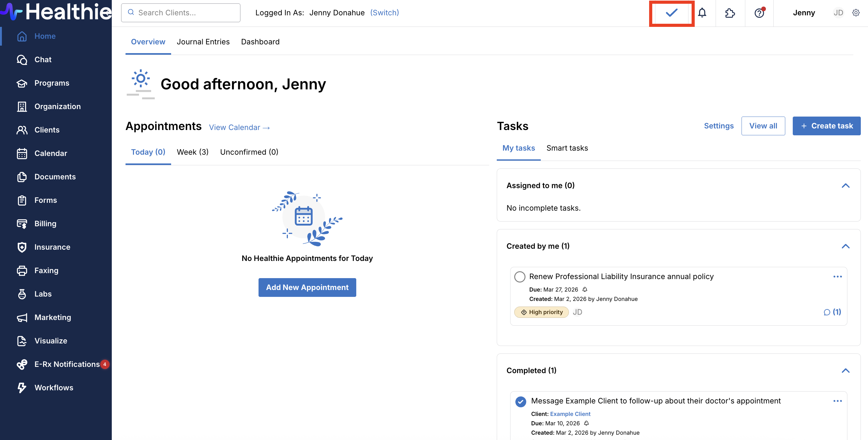Select the Smart tasks tab
The width and height of the screenshot is (868, 440).
point(567,148)
